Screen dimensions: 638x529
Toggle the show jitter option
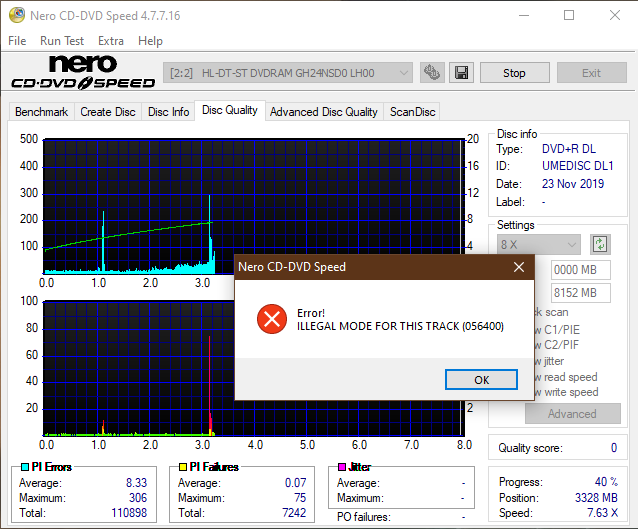(x=550, y=361)
